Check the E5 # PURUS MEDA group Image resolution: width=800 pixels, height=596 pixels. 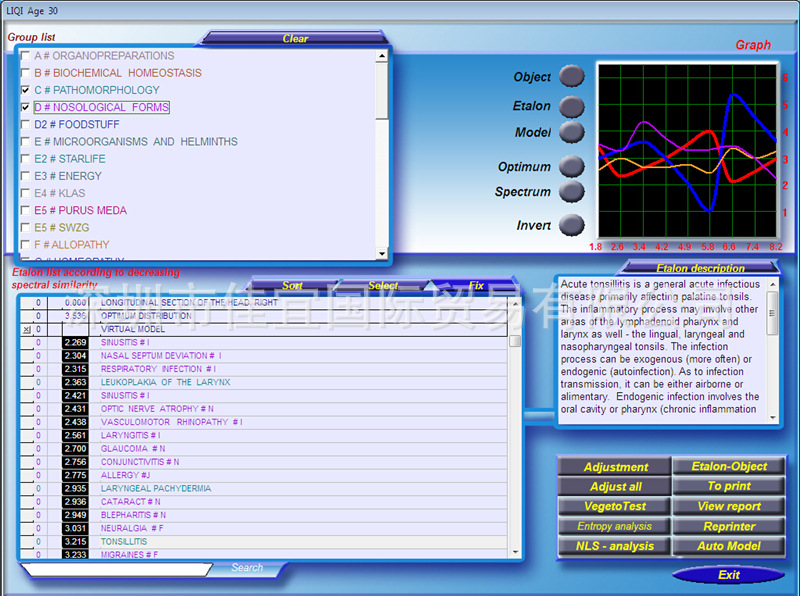coord(26,210)
